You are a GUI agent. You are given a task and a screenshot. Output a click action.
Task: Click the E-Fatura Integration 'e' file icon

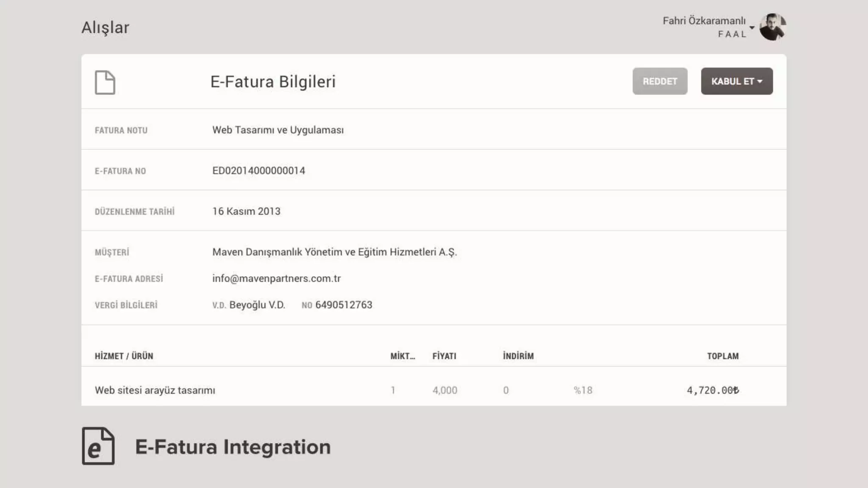tap(98, 446)
